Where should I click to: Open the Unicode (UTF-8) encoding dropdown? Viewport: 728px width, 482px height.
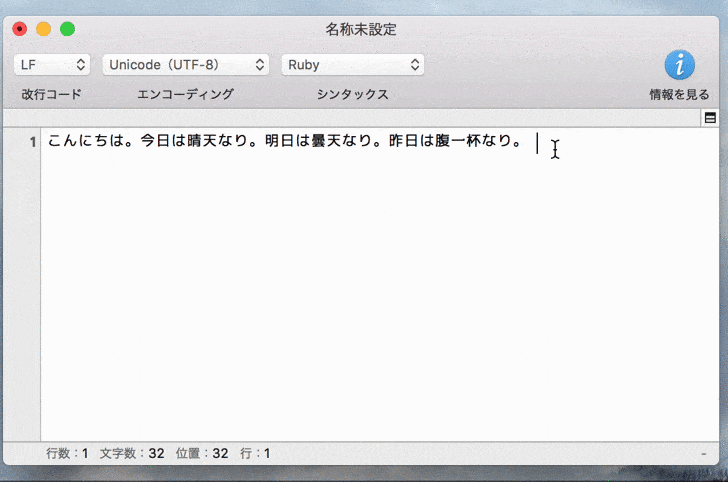tap(186, 65)
